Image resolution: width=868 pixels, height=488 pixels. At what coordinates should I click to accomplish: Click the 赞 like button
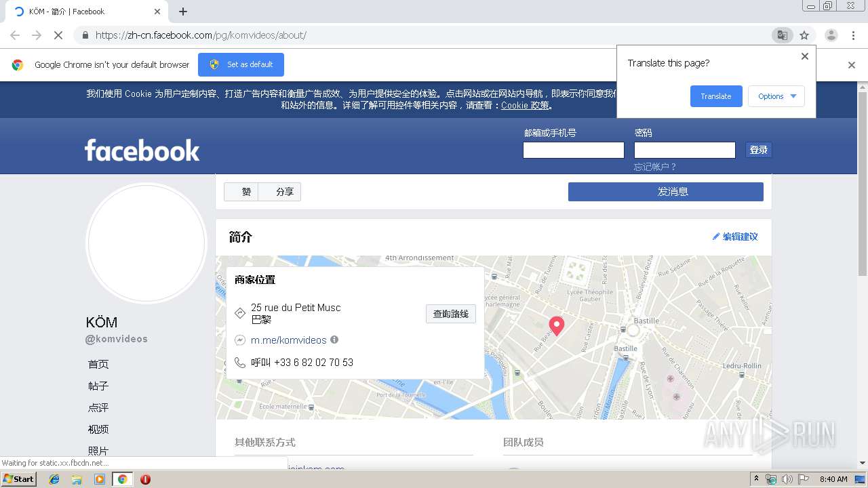pos(241,192)
